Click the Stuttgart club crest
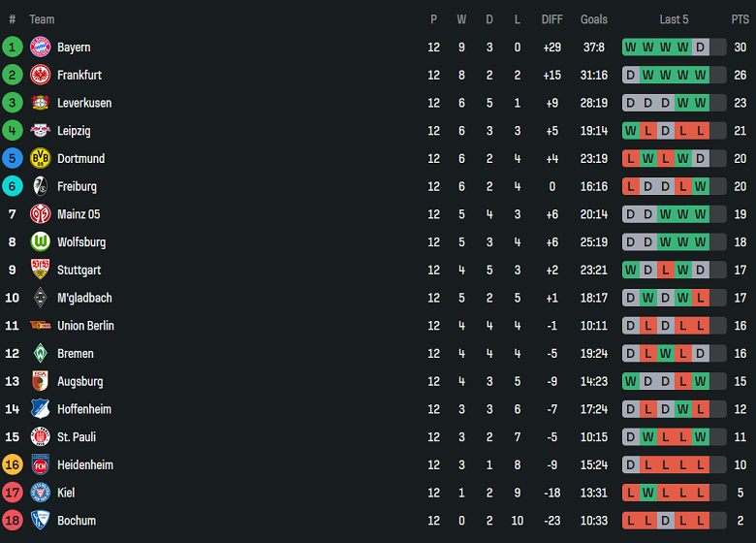Image resolution: width=756 pixels, height=543 pixels. click(41, 271)
